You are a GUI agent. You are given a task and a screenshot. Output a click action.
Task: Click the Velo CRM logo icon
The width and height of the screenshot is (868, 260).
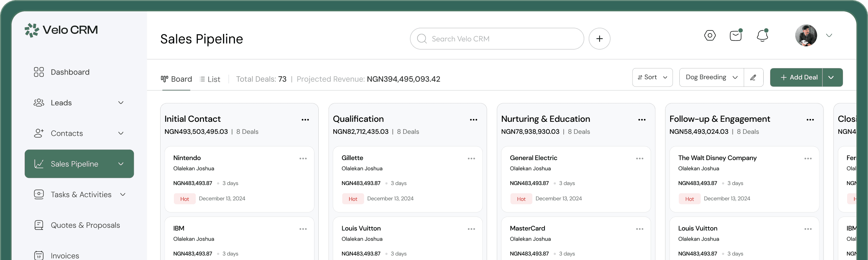(32, 30)
